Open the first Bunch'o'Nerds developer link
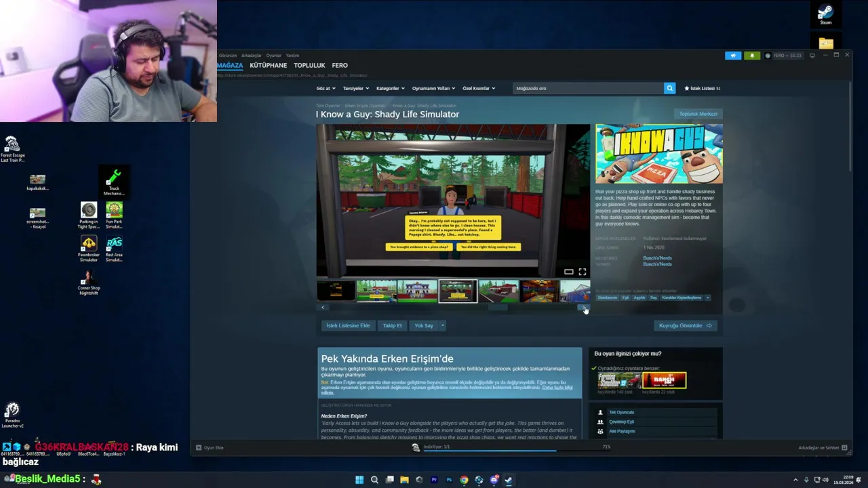The image size is (868, 488). (657, 258)
